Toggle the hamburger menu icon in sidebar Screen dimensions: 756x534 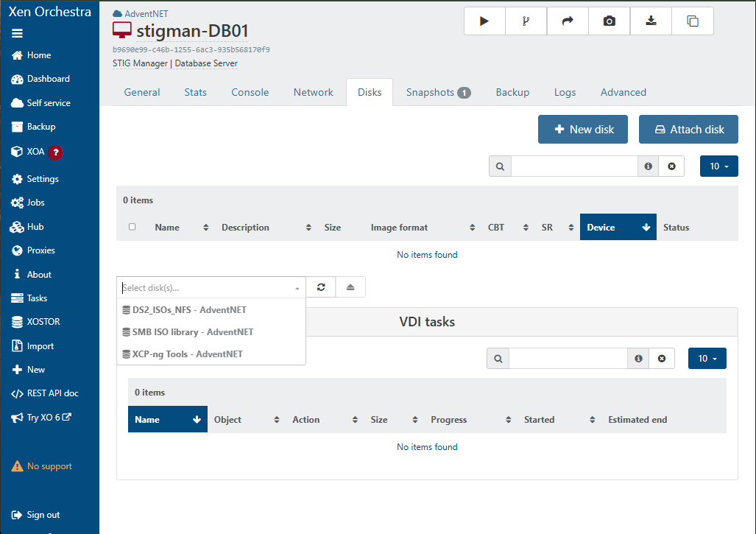[x=18, y=33]
